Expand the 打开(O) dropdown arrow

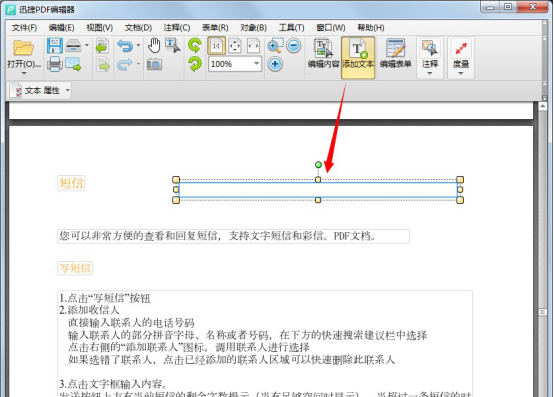point(24,73)
